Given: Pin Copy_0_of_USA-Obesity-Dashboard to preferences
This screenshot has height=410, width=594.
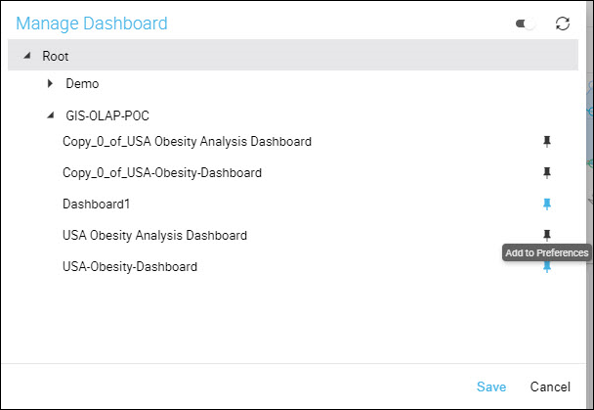Looking at the screenshot, I should [x=547, y=173].
